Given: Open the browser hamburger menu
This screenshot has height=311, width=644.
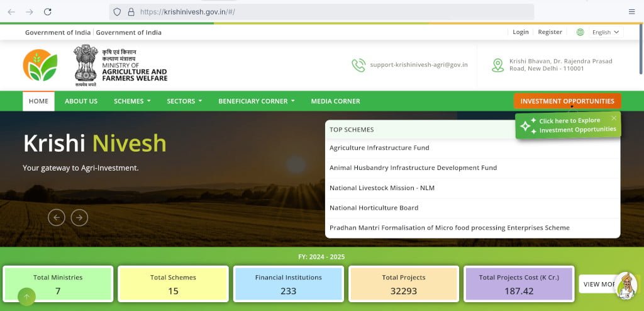Looking at the screenshot, I should click(631, 12).
